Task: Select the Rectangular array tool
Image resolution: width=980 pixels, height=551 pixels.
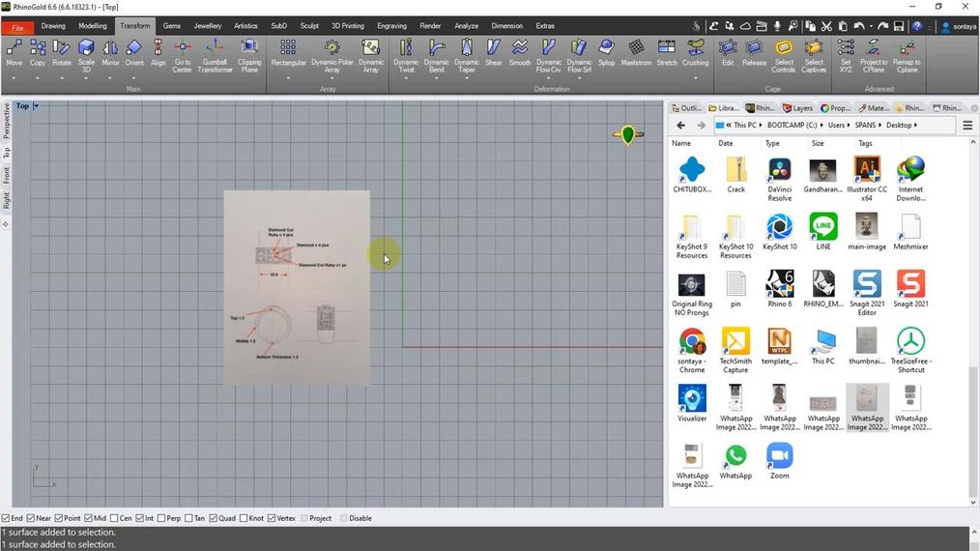Action: tap(288, 52)
